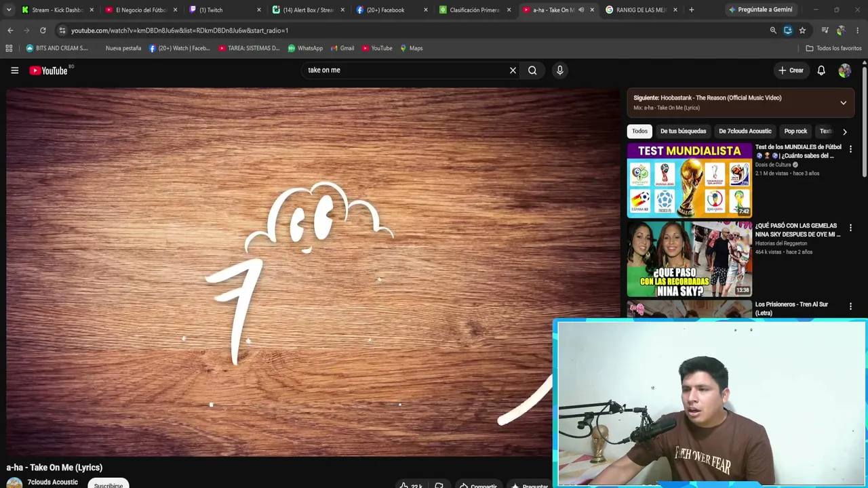Open options for the Nina Sky video
This screenshot has width=868, height=488.
click(850, 228)
